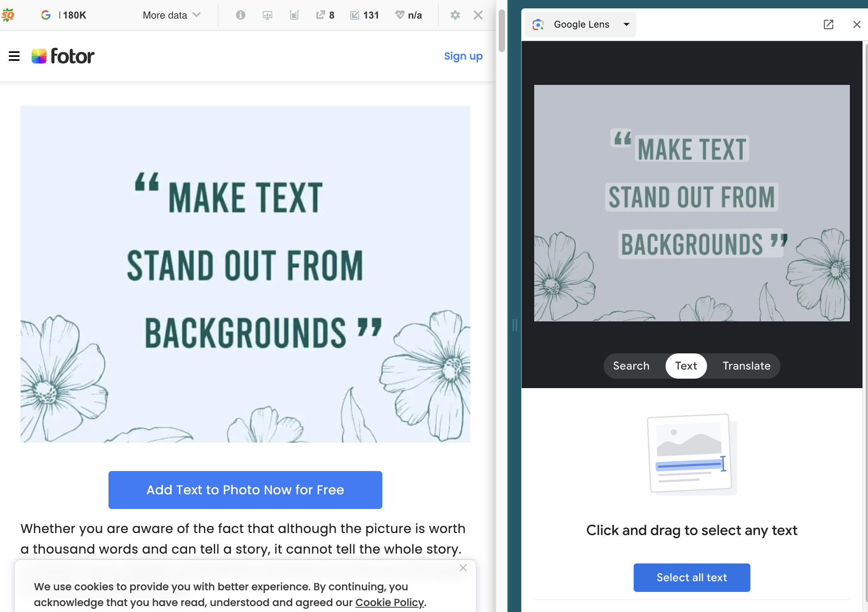
Task: Open the SEOquake logo icon
Action: 8,15
